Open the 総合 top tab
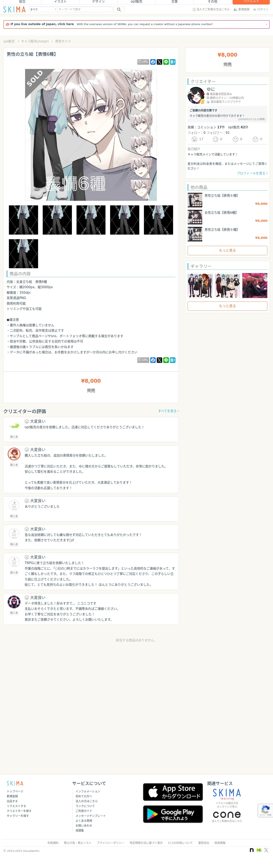This screenshot has height=868, width=273. pos(22,2)
